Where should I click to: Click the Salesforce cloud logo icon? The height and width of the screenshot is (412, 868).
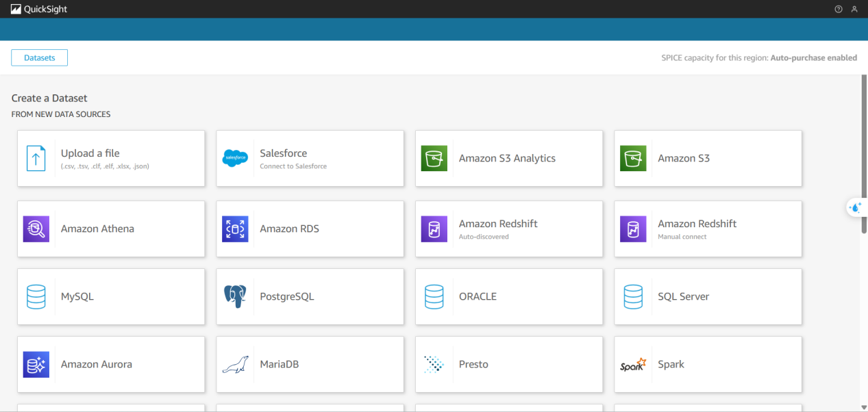235,158
